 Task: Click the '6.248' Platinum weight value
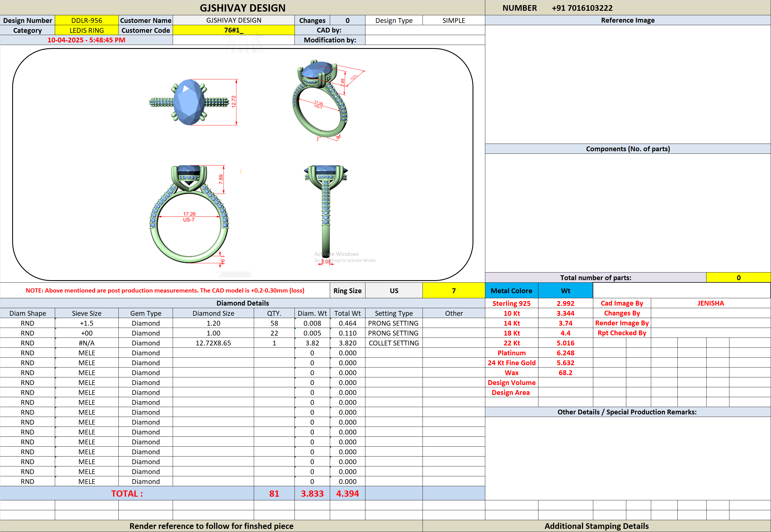click(566, 353)
